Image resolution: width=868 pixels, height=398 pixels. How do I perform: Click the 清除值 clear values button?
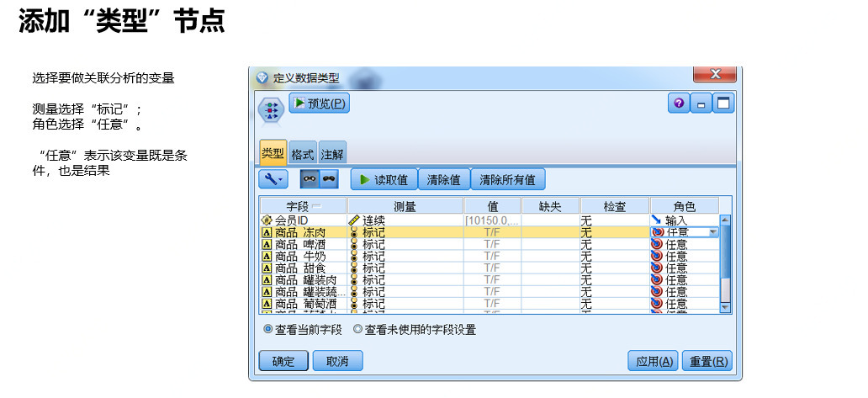(x=443, y=179)
